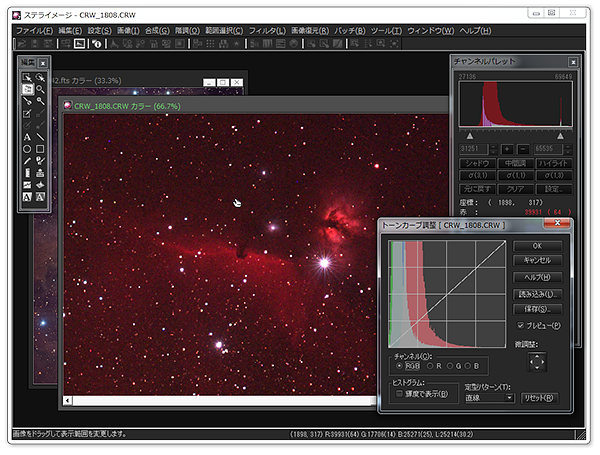Screen dimensions: 600x455
Task: Click the selection arrow tool in the edit palette
Action: tap(27, 77)
